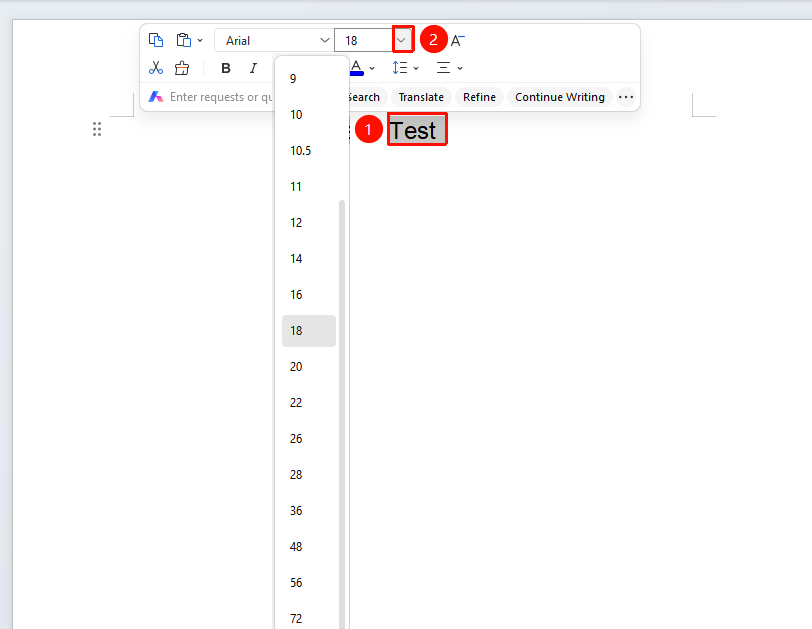Set font size to 14

click(x=309, y=258)
